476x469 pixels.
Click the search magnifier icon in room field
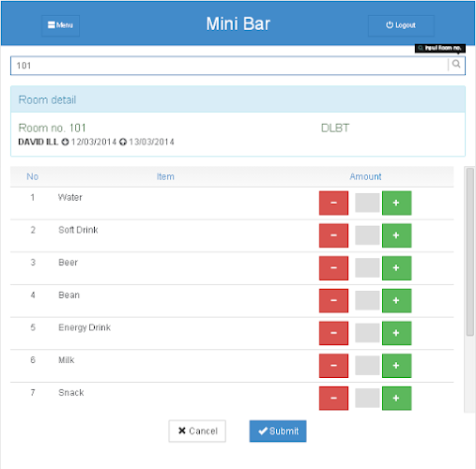click(456, 65)
